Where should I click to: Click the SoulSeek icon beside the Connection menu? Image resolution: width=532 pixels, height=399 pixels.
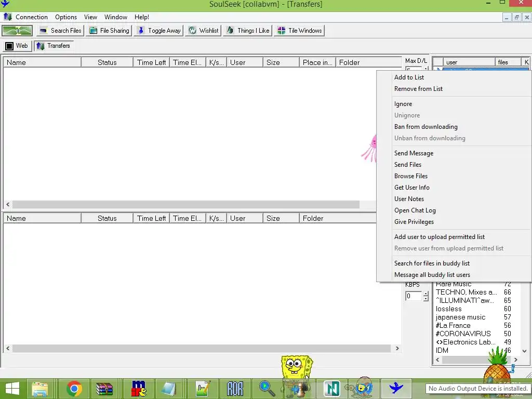coord(7,17)
